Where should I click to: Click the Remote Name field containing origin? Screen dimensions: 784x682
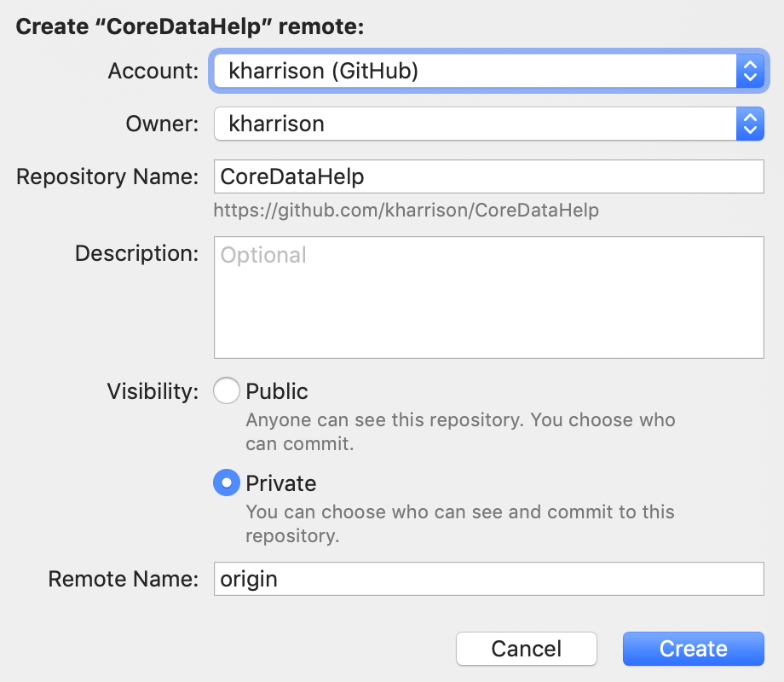[488, 579]
